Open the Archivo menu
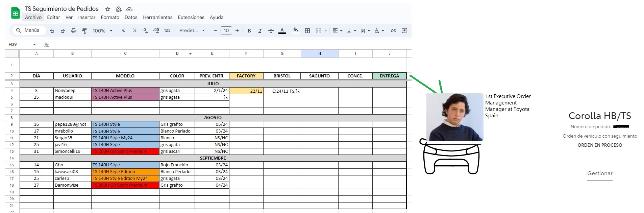 33,17
